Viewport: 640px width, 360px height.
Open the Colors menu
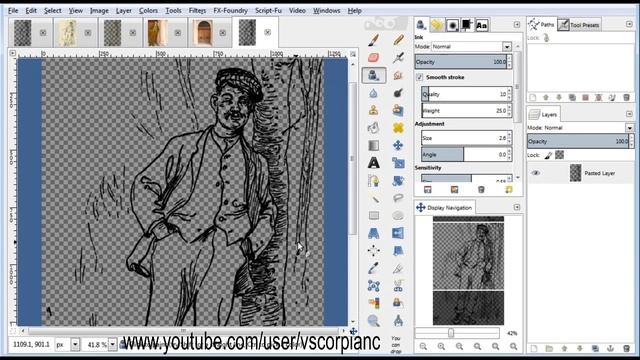(x=148, y=11)
